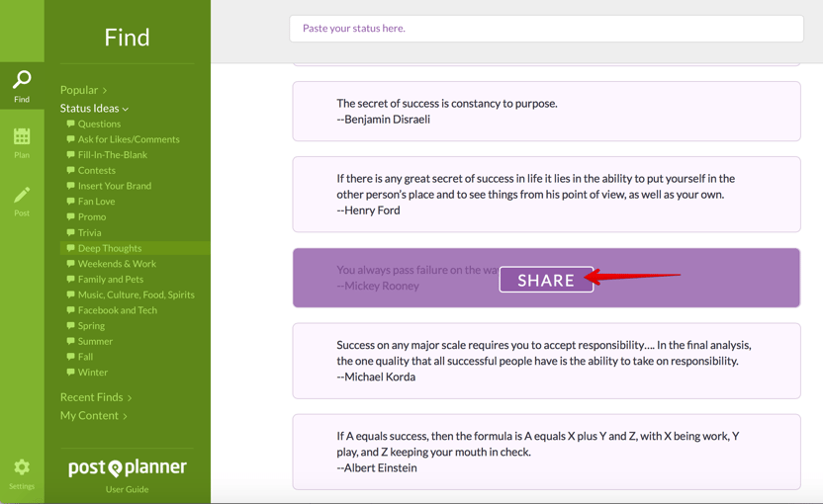Viewport: 823px width, 504px height.
Task: Open the Facebook and Tech category
Action: [x=118, y=310]
